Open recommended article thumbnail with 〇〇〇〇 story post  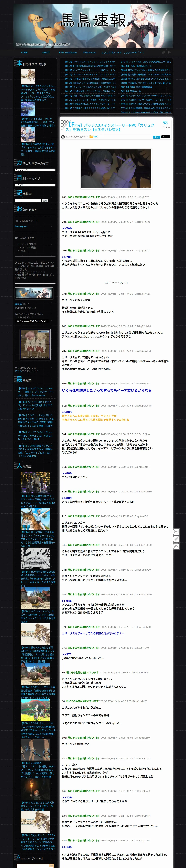tap(28, 77)
